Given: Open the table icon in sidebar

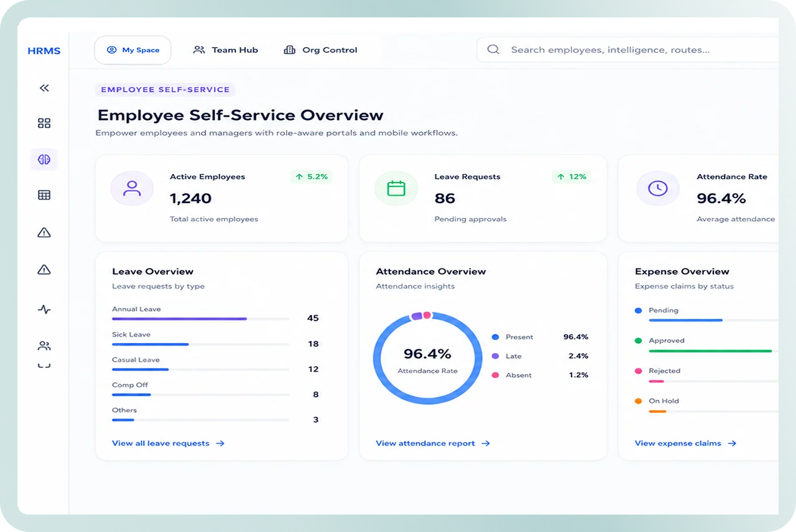Looking at the screenshot, I should [44, 195].
